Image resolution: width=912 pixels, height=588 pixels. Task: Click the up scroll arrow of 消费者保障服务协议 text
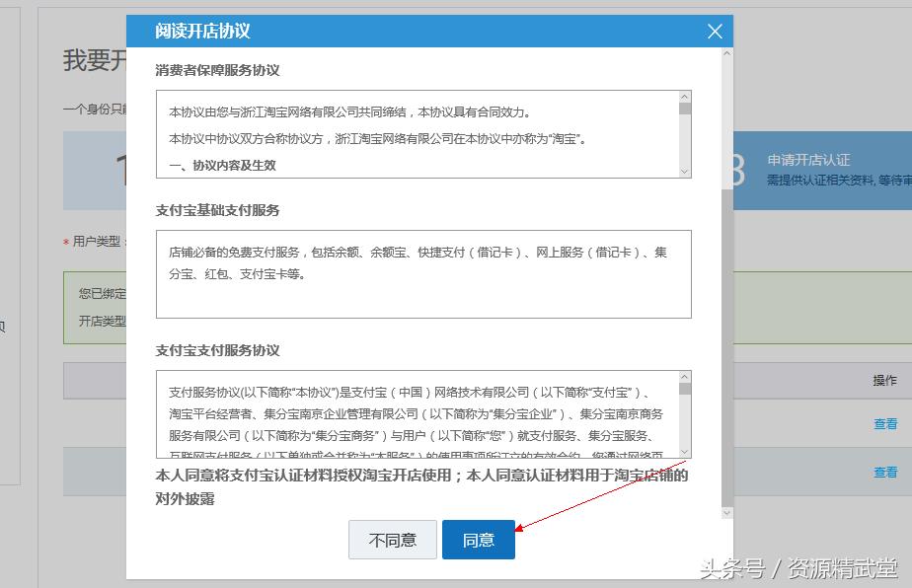tap(687, 96)
